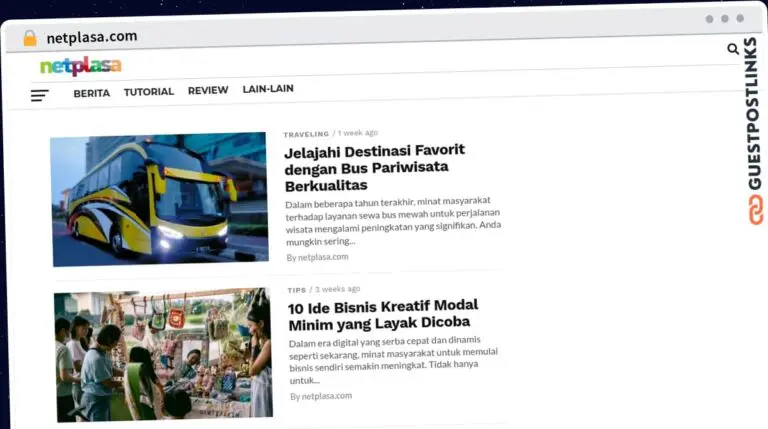Open the BERITA menu item
This screenshot has height=429, width=768.
pyautogui.click(x=91, y=93)
